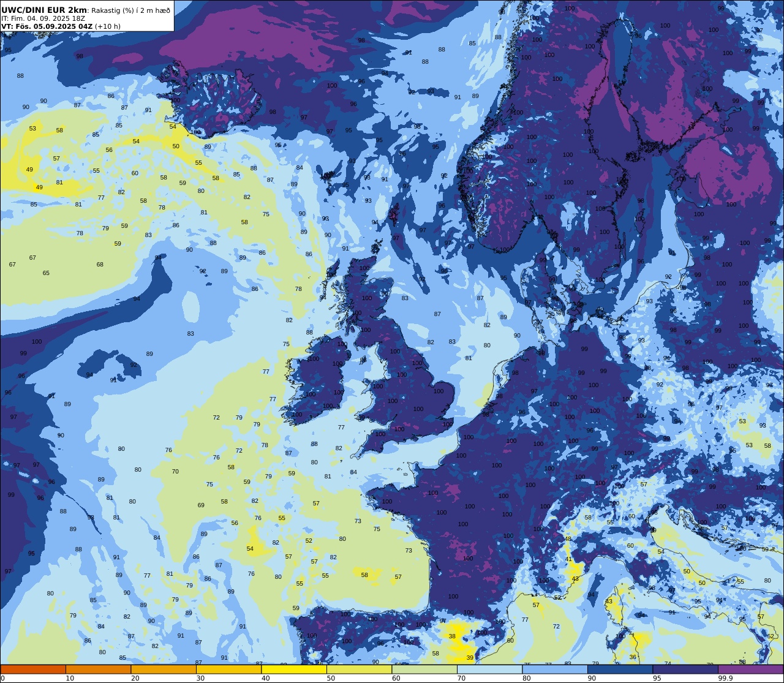
Task: Select the light green 60–70 legend swatch
Action: pyautogui.click(x=424, y=669)
